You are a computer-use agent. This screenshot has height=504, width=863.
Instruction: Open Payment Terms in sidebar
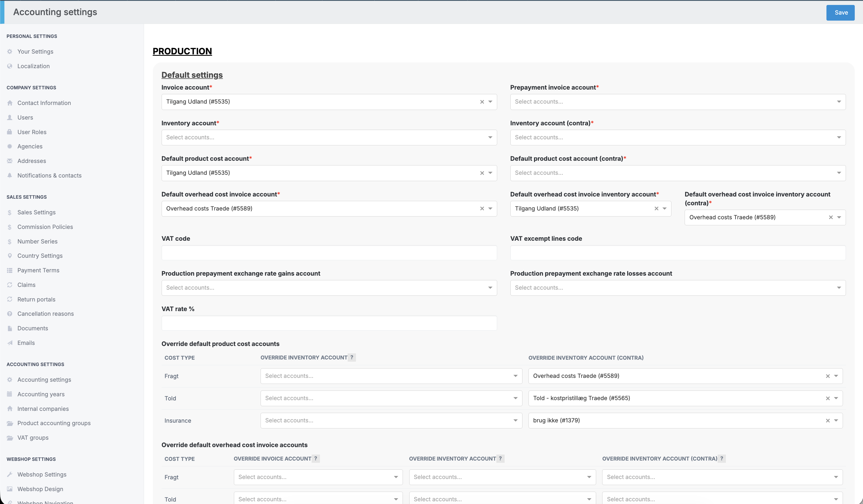[x=38, y=270]
